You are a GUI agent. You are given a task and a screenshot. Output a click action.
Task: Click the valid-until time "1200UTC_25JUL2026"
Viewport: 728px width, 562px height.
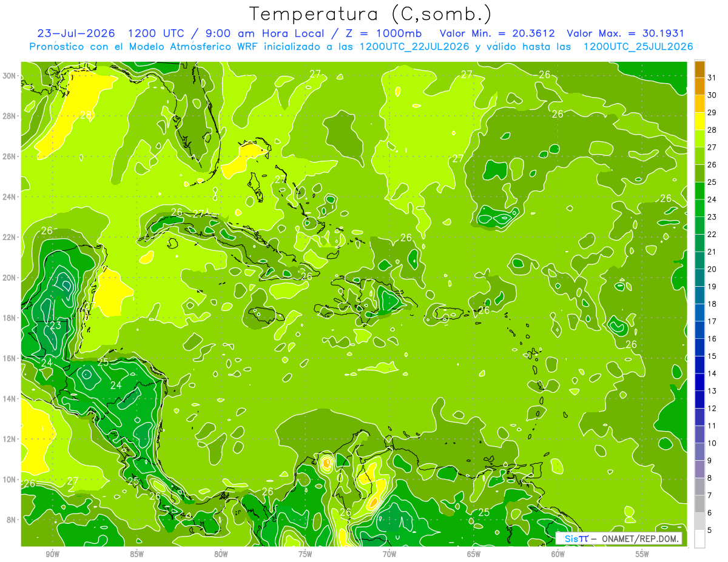[638, 46]
